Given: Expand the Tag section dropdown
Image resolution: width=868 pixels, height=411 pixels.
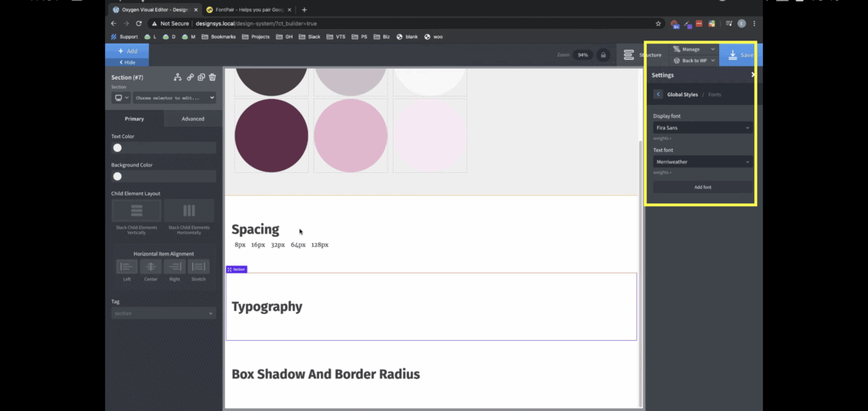Looking at the screenshot, I should [x=163, y=313].
